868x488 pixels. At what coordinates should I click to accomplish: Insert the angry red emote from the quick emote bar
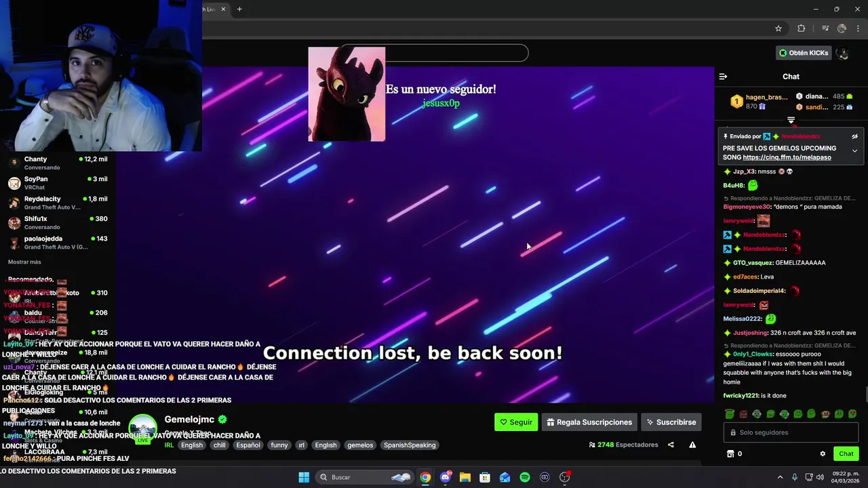pyautogui.click(x=743, y=414)
